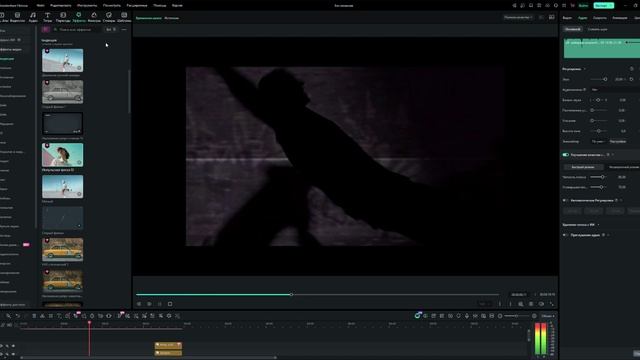Open the Файл menu
Image resolution: width=640 pixels, height=360 pixels.
(40, 6)
